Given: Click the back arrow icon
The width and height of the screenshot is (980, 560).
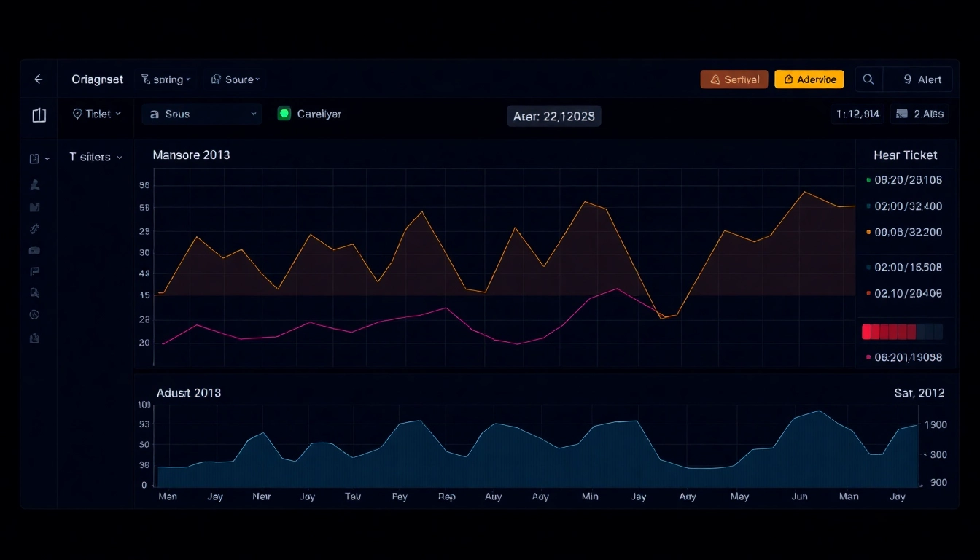Looking at the screenshot, I should 38,79.
